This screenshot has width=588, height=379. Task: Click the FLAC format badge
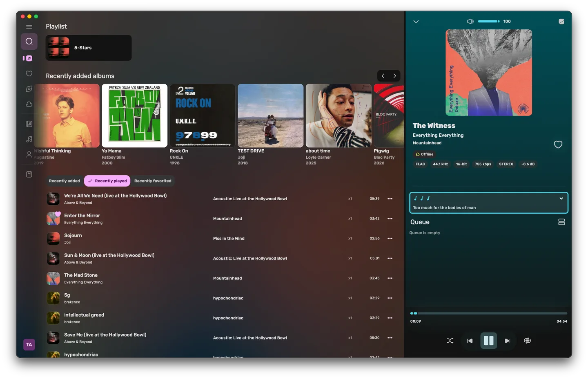[420, 164]
